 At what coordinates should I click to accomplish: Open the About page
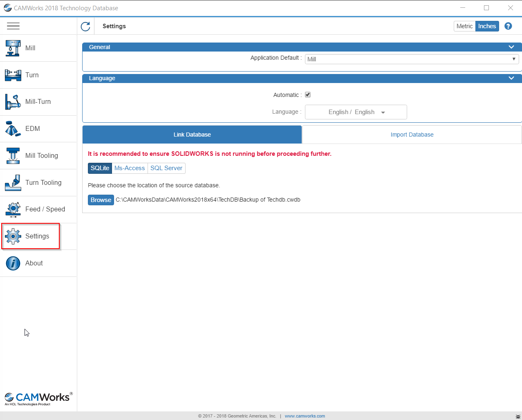coord(38,263)
